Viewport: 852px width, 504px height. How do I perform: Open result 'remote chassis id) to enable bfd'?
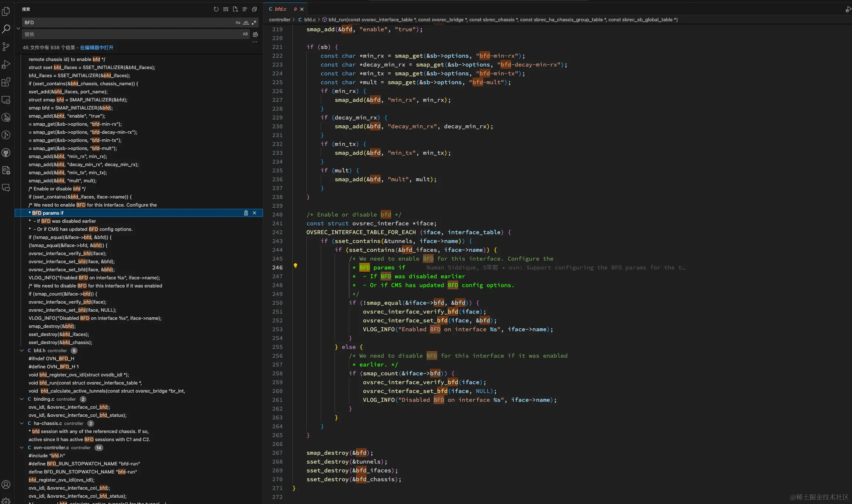click(x=67, y=59)
